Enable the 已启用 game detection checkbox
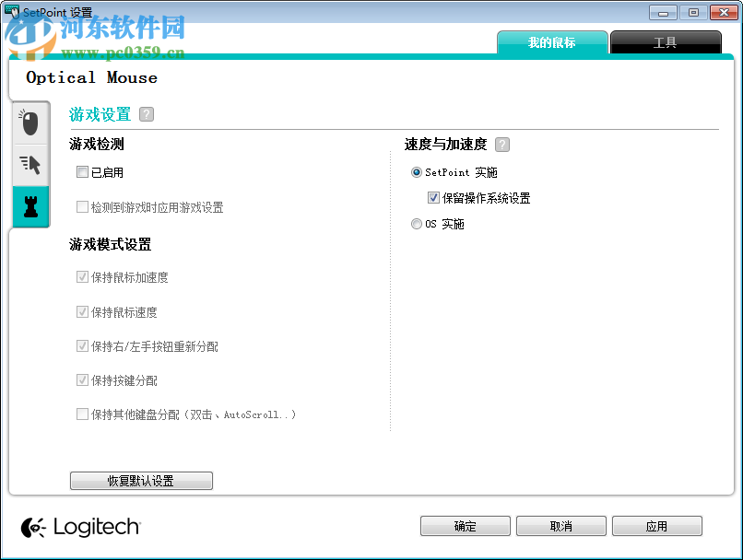This screenshot has width=743, height=560. (82, 171)
